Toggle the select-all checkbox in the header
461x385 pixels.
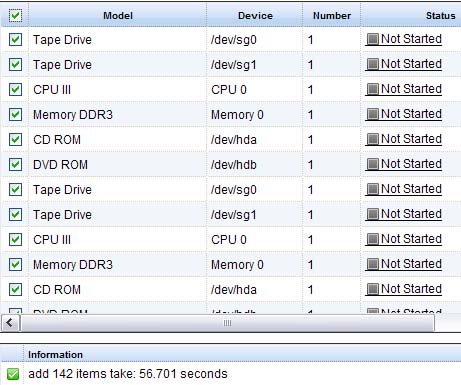click(15, 15)
